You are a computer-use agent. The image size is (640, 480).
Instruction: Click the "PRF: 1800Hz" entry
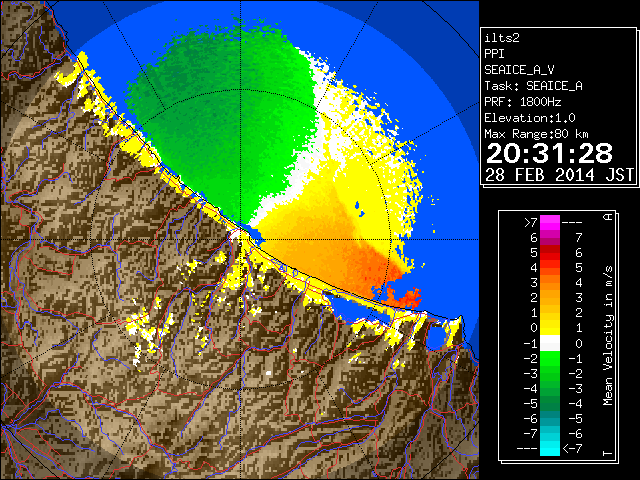522,102
